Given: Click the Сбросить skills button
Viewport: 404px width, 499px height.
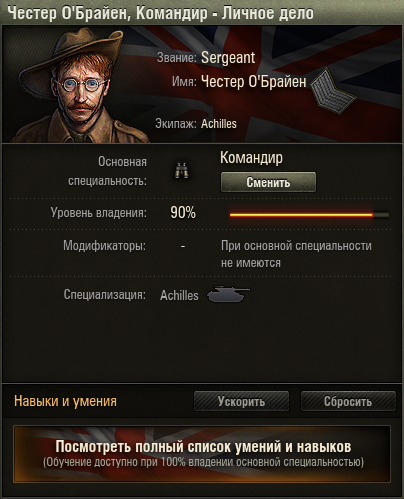Looking at the screenshot, I should (348, 401).
